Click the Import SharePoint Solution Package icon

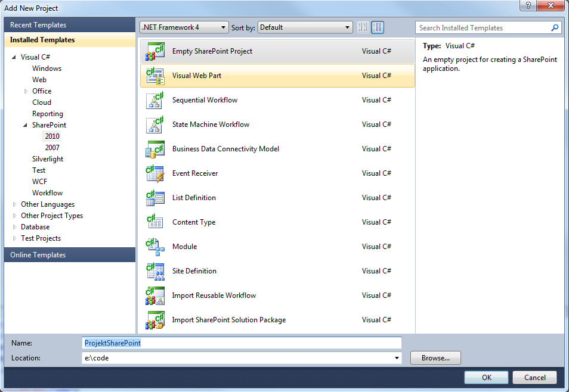tap(155, 320)
